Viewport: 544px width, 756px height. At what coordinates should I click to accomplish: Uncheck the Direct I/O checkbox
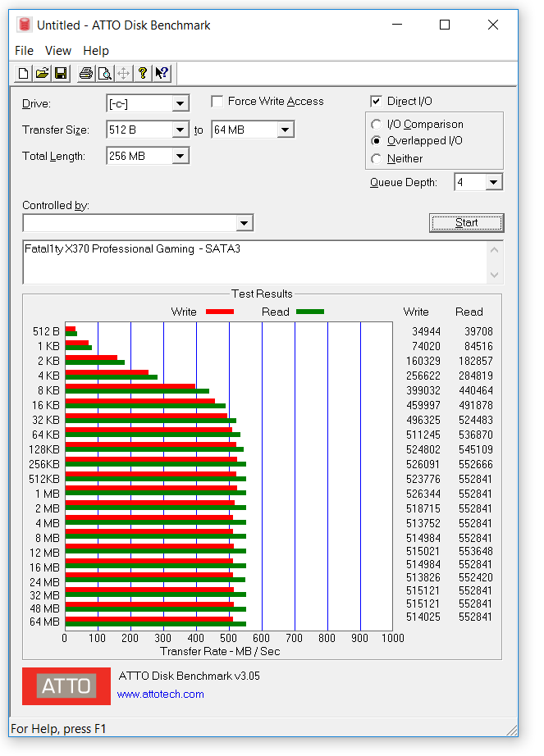(x=376, y=101)
